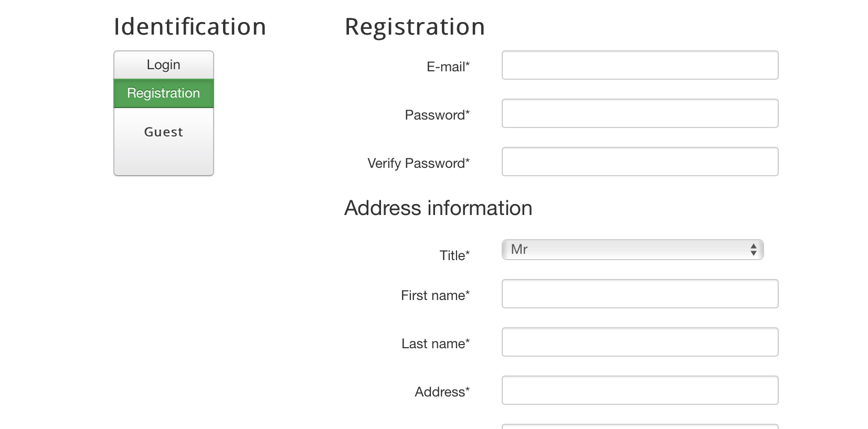
Task: Click the partially visible field below Address
Action: click(x=640, y=426)
